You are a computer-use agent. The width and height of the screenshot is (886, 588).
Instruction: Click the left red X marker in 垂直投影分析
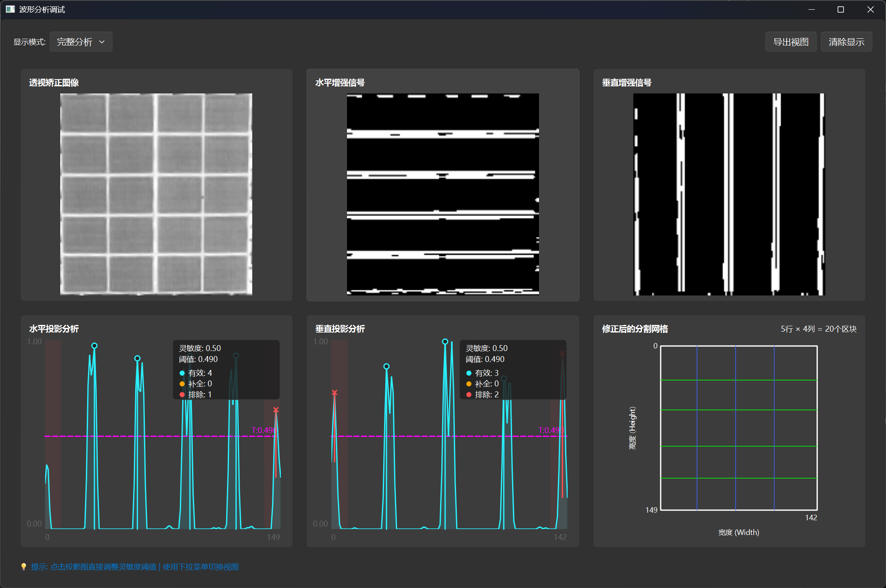pos(334,392)
